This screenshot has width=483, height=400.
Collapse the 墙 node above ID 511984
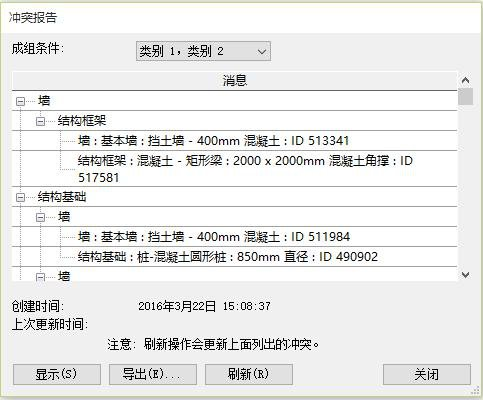point(40,218)
